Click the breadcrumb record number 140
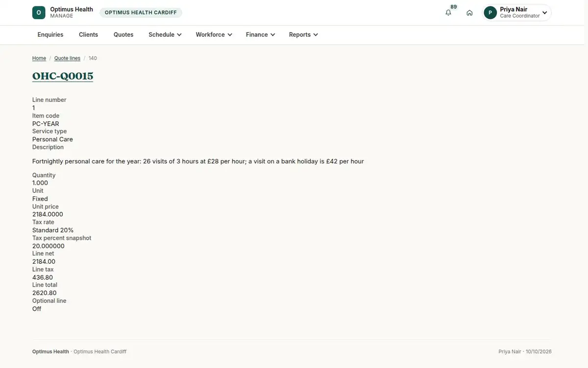 (x=93, y=58)
